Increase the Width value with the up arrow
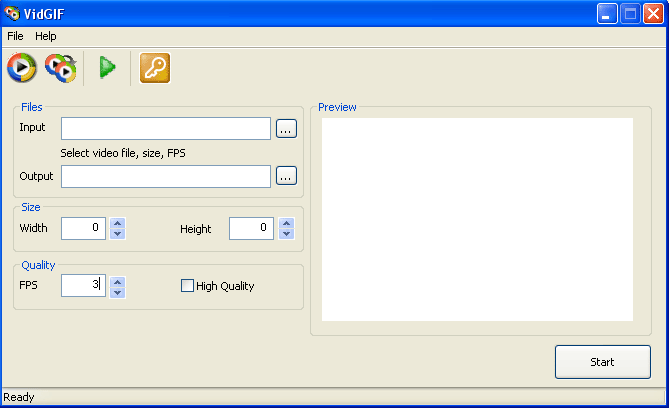This screenshot has height=408, width=669. click(x=117, y=223)
